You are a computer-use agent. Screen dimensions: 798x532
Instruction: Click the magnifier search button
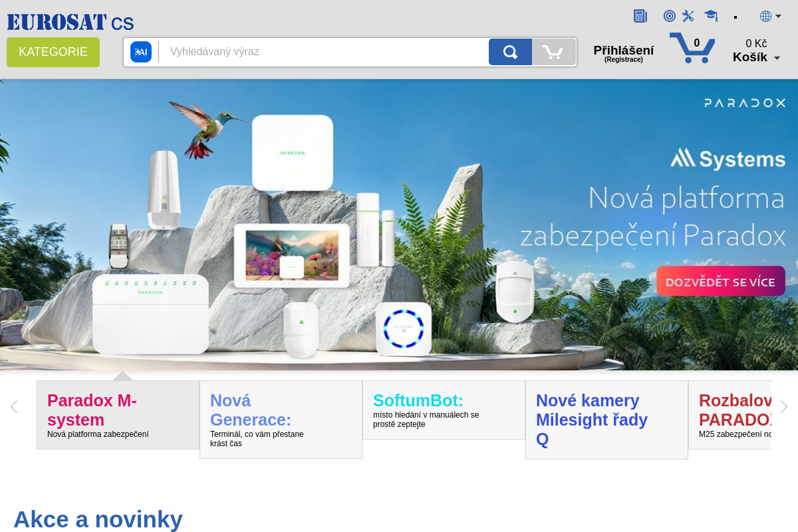[510, 52]
